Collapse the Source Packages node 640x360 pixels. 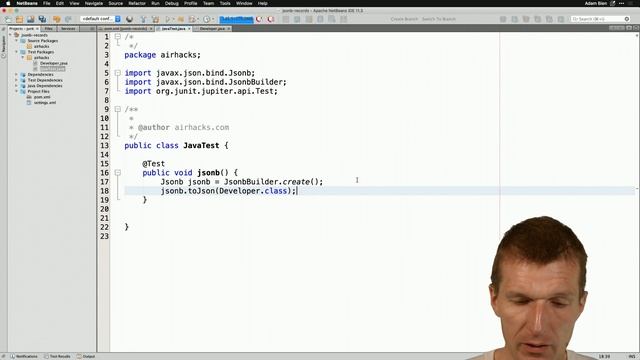[x=17, y=41]
